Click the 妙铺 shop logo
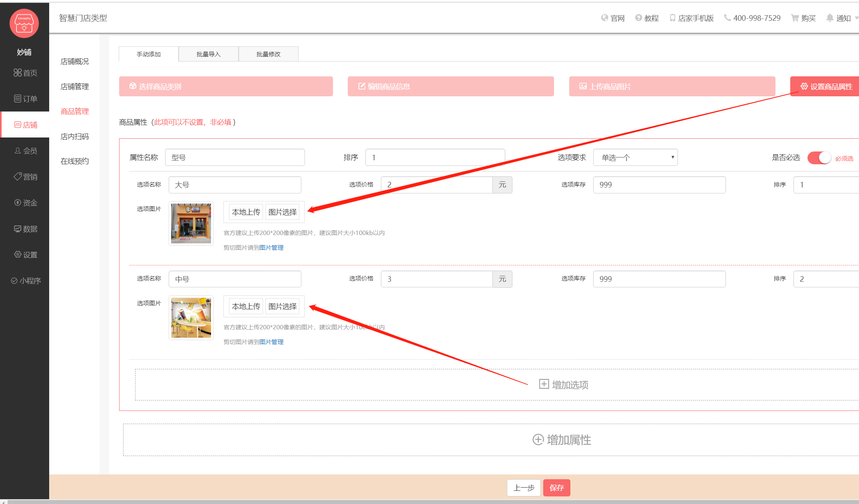Screen dimensions: 859x504 (x=24, y=24)
